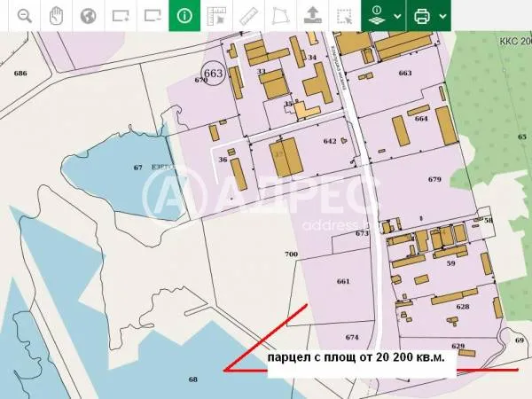Activate the info identify tool
This screenshot has width=532, height=399.
(184, 16)
